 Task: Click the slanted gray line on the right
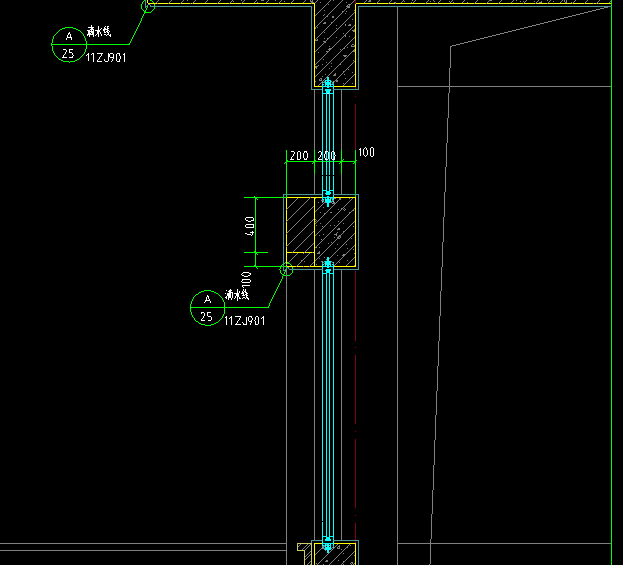pos(443,300)
